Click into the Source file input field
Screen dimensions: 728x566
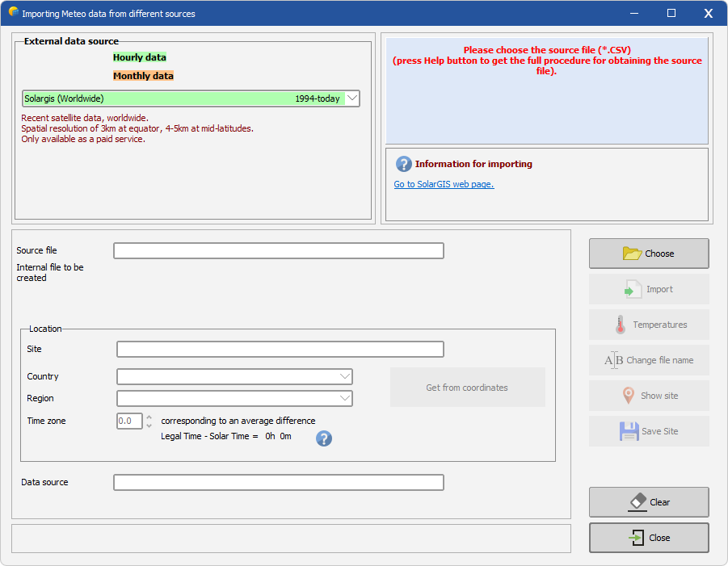pyautogui.click(x=279, y=250)
